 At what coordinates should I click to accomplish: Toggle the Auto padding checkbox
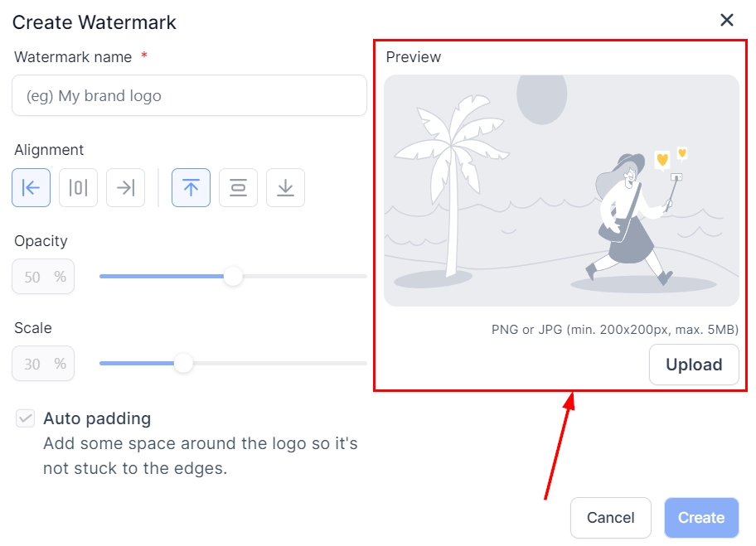(x=26, y=418)
